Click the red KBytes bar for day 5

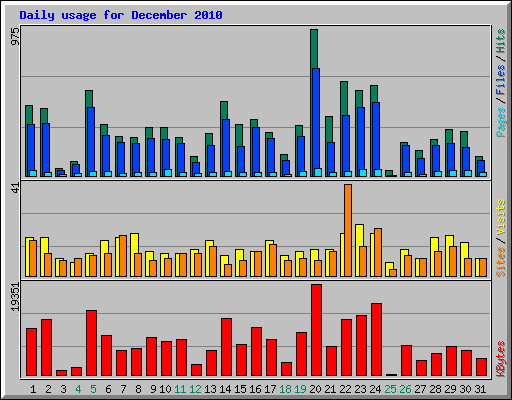[91, 343]
